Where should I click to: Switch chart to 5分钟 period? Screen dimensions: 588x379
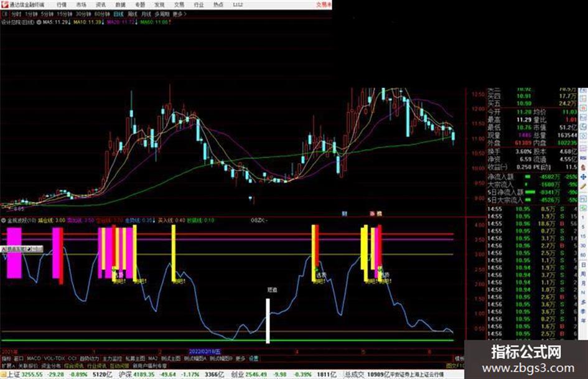(47, 14)
